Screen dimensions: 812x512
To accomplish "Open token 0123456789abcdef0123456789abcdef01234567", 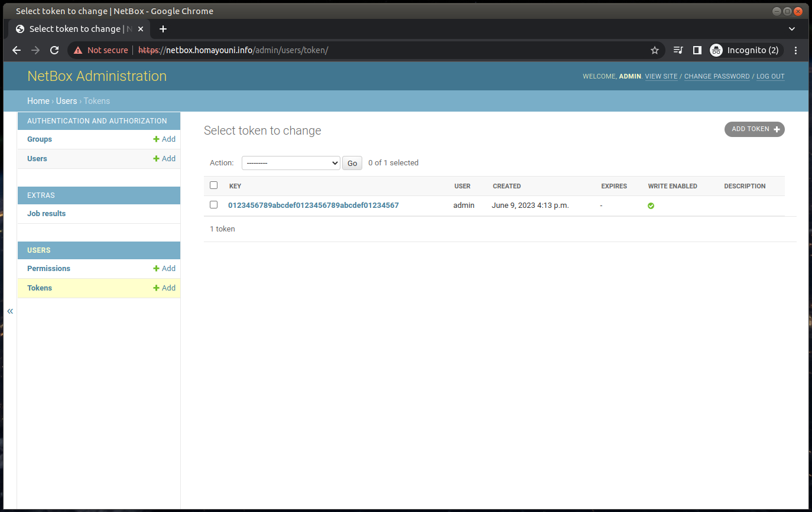I will click(313, 206).
